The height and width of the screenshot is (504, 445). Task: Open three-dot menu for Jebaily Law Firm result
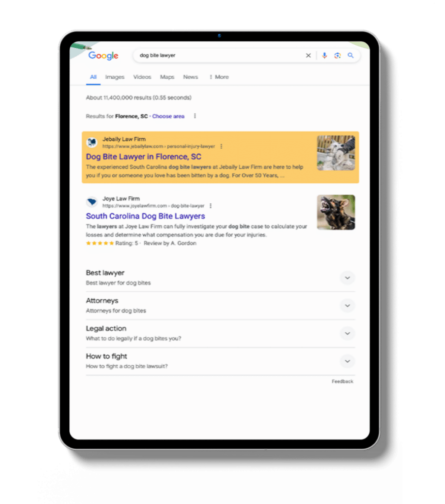221,146
